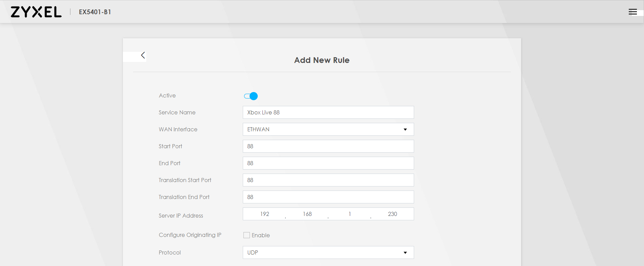Open the hamburger menu icon

pyautogui.click(x=632, y=12)
